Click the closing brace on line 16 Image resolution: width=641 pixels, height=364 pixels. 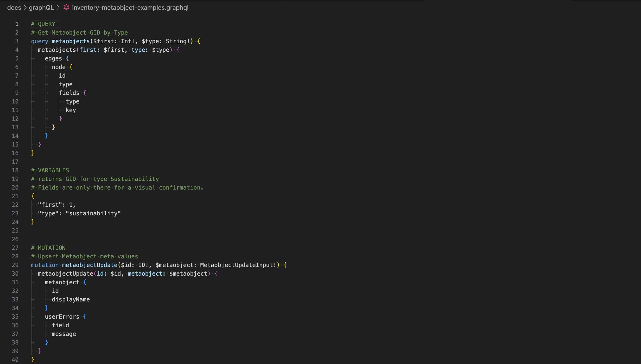pos(33,153)
